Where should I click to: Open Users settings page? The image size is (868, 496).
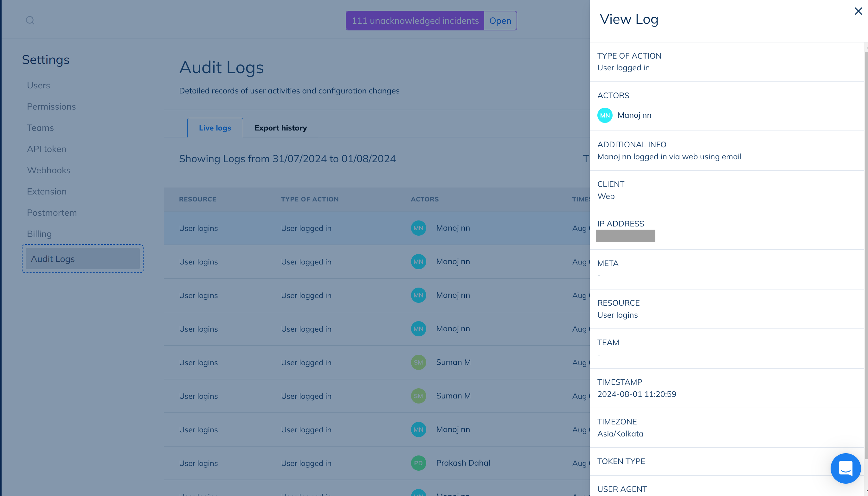coord(39,86)
